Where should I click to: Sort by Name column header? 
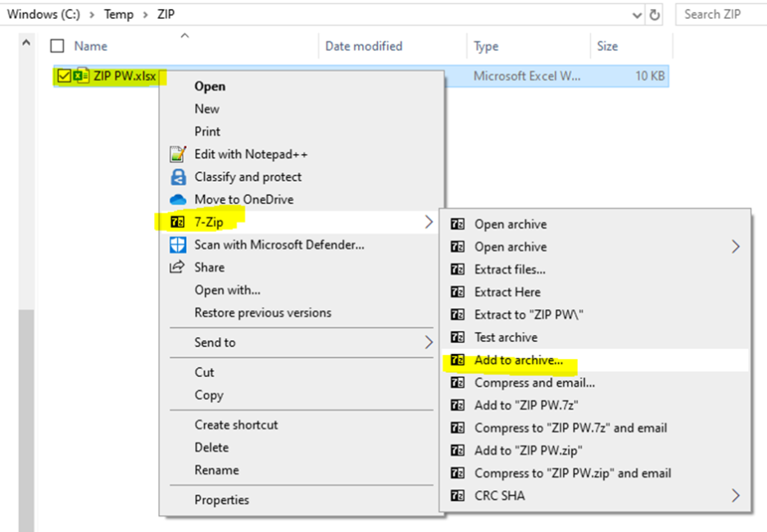point(90,46)
